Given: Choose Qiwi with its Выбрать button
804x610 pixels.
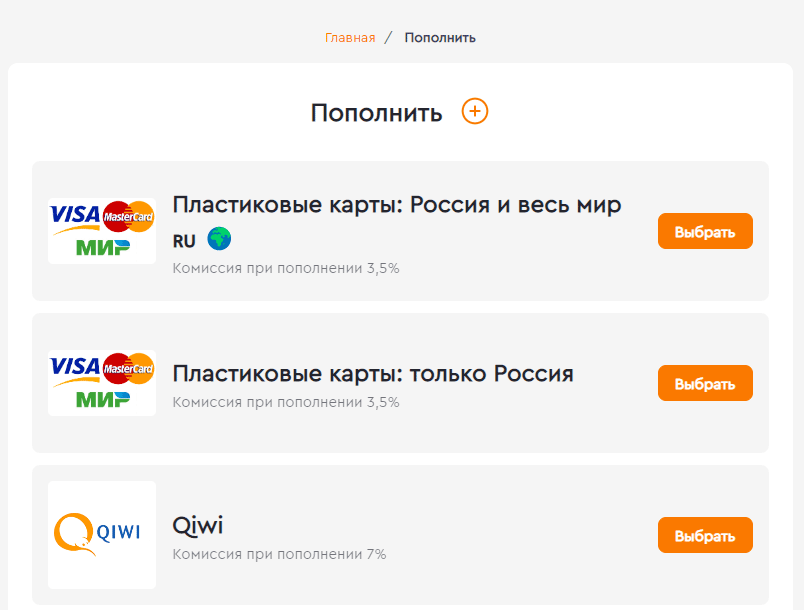Looking at the screenshot, I should [x=705, y=535].
